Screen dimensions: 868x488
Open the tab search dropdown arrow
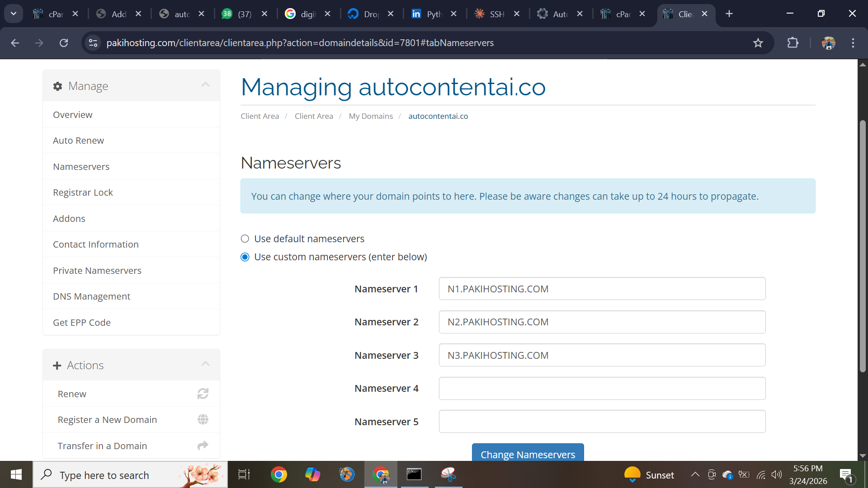pyautogui.click(x=14, y=14)
